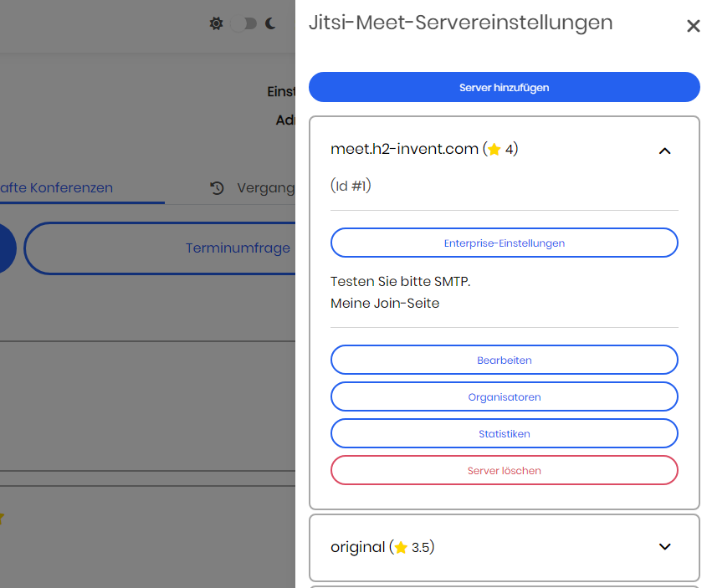Viewport: 707px width, 588px height.
Task: View Statistiken for the server
Action: (504, 433)
